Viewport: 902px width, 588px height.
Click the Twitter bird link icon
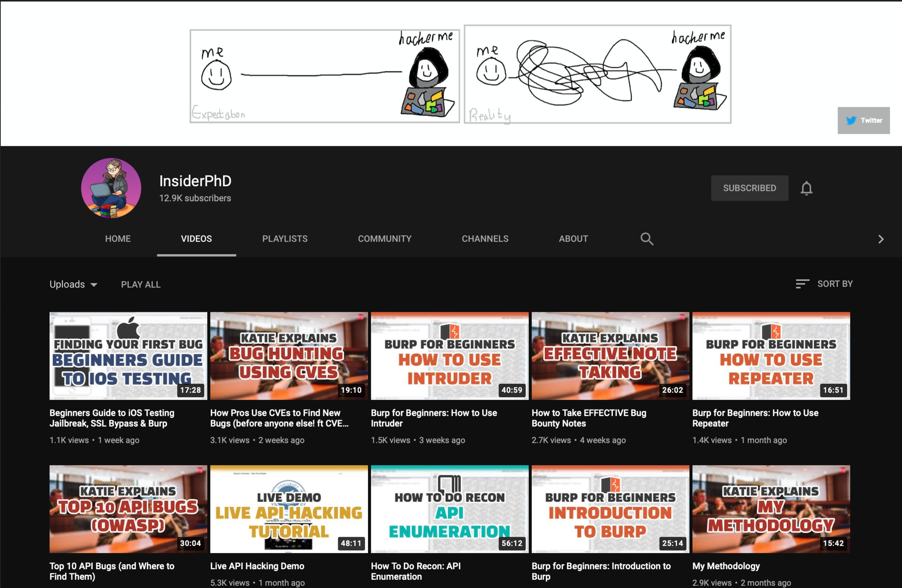click(851, 121)
